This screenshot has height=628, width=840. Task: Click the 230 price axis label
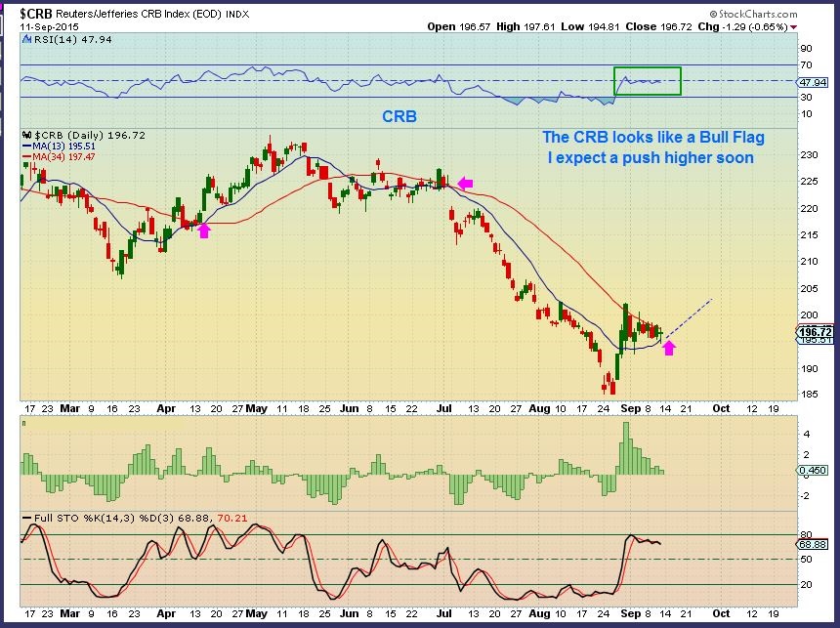tap(809, 155)
